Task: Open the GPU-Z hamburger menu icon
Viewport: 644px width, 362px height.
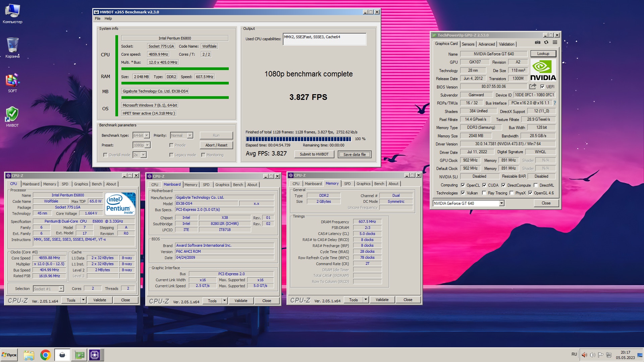Action: pos(555,43)
